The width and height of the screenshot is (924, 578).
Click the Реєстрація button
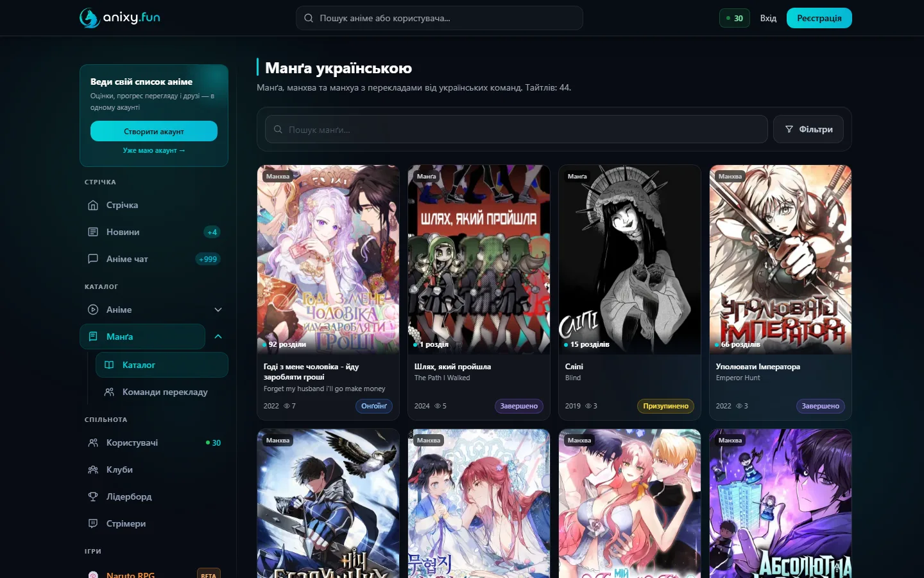[819, 18]
